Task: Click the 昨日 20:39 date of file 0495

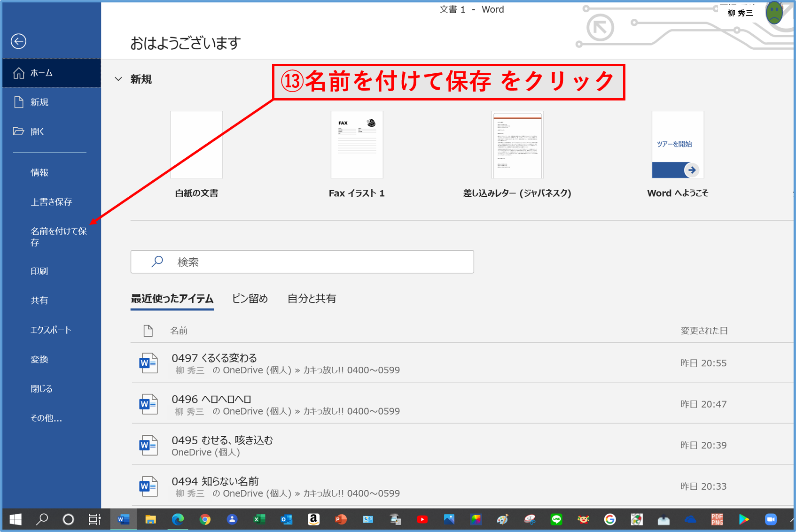Action: [x=703, y=445]
